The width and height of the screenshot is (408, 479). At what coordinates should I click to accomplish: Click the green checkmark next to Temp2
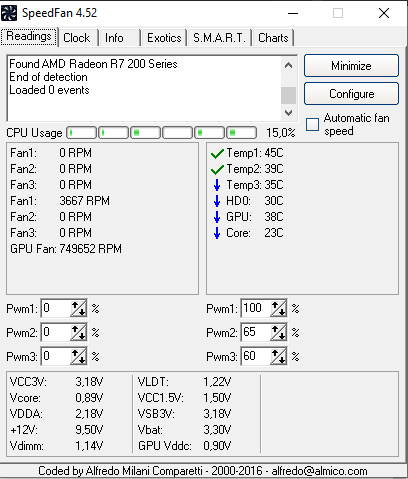[217, 169]
